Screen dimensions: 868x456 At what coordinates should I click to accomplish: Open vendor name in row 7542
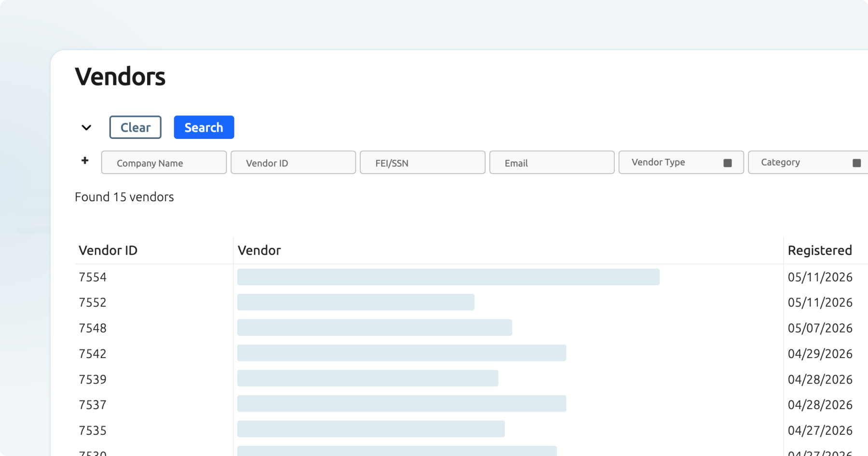[x=402, y=353]
